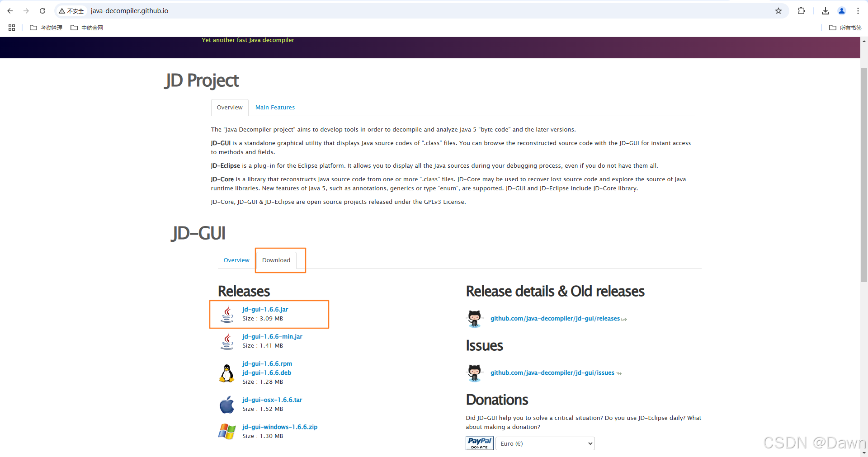Switch to Main Features tab
The width and height of the screenshot is (868, 457).
(275, 108)
